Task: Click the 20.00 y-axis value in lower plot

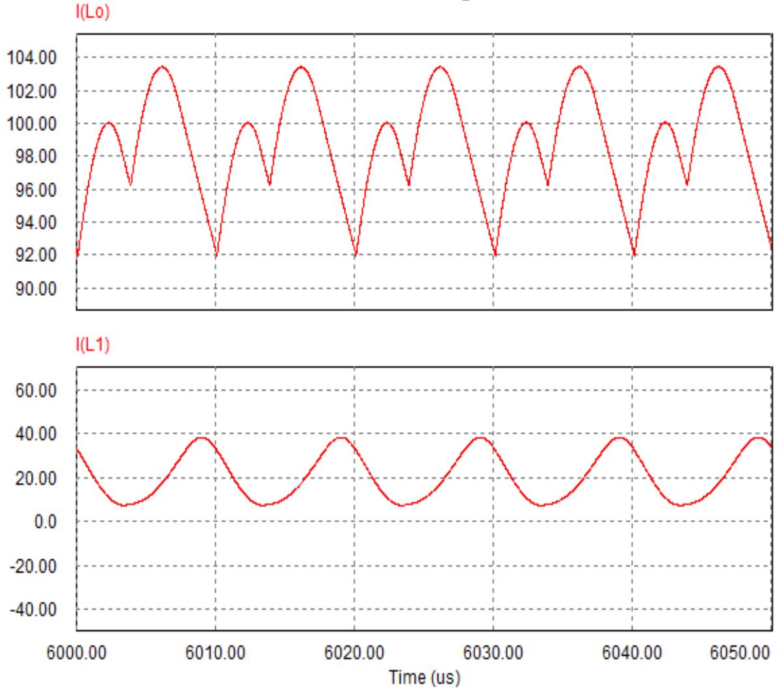Action: (x=36, y=478)
